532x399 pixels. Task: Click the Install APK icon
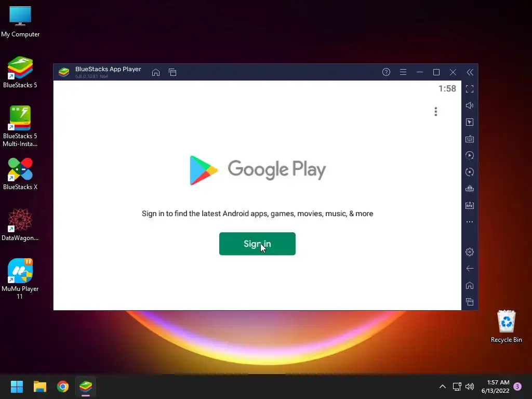pos(470,205)
